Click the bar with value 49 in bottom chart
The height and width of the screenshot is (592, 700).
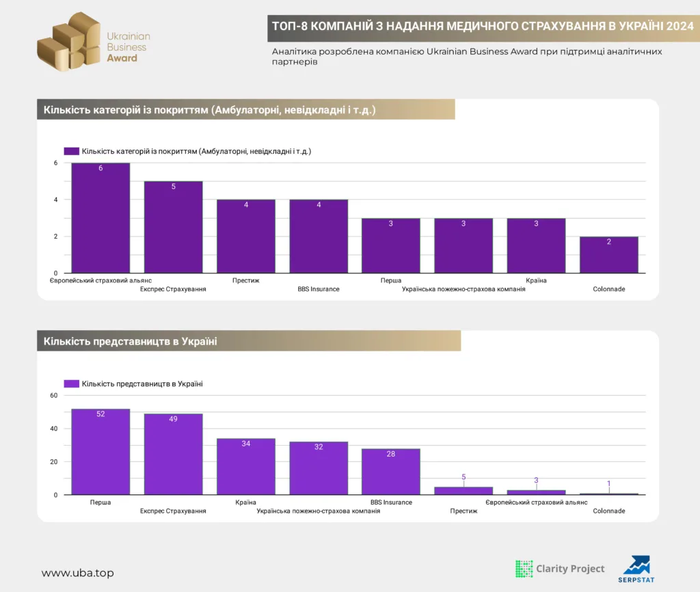(x=173, y=454)
